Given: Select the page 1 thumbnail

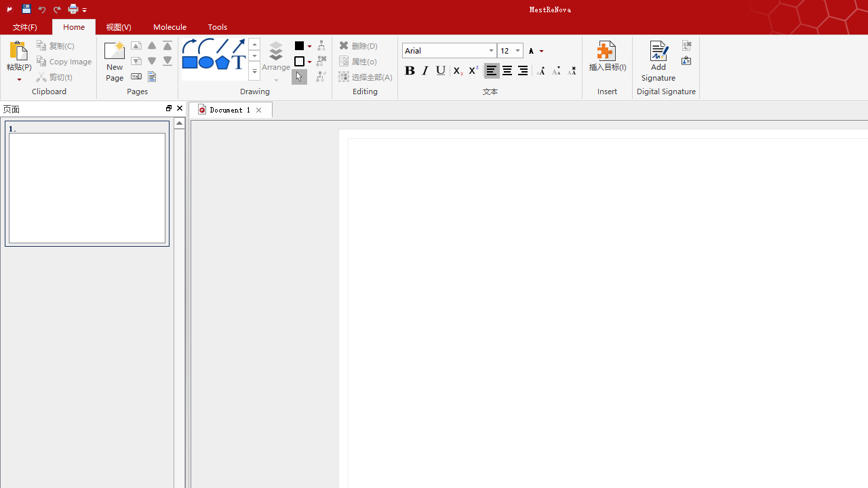Looking at the screenshot, I should pos(87,187).
